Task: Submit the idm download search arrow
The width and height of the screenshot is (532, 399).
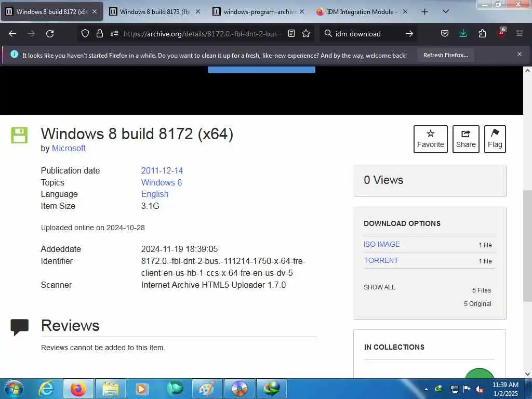Action: pos(409,34)
